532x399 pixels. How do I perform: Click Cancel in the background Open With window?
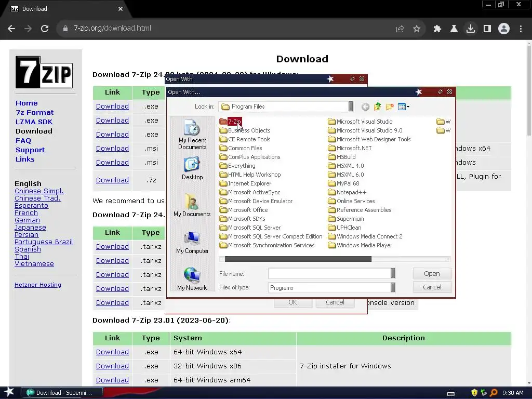[335, 303]
